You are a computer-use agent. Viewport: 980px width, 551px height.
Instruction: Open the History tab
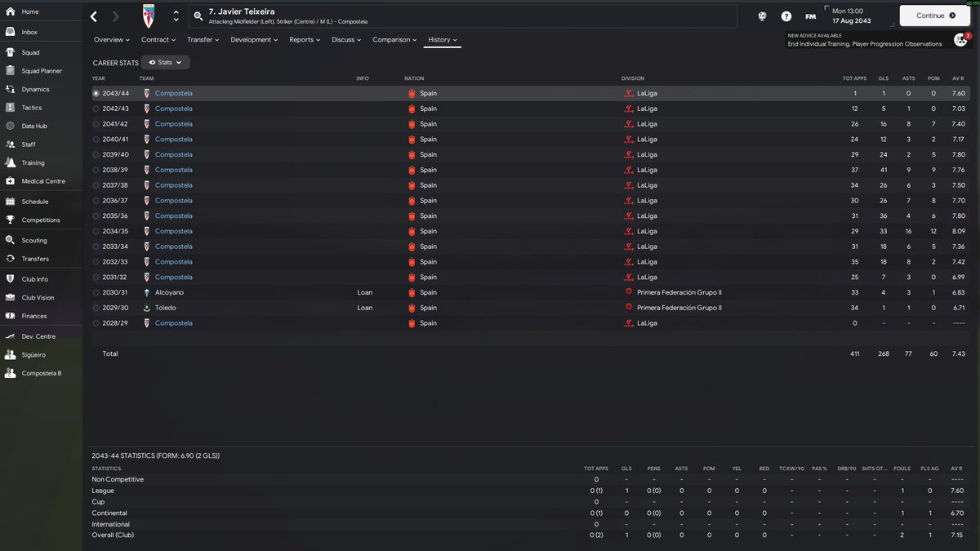click(442, 39)
